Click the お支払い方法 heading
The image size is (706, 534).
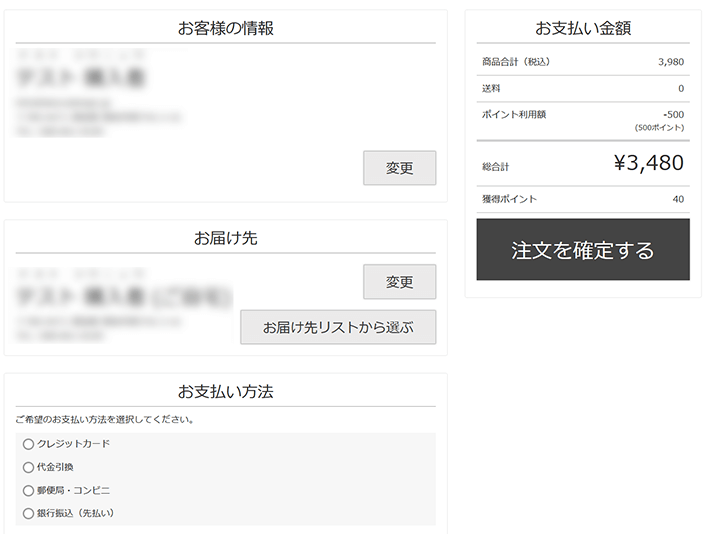[x=226, y=392]
